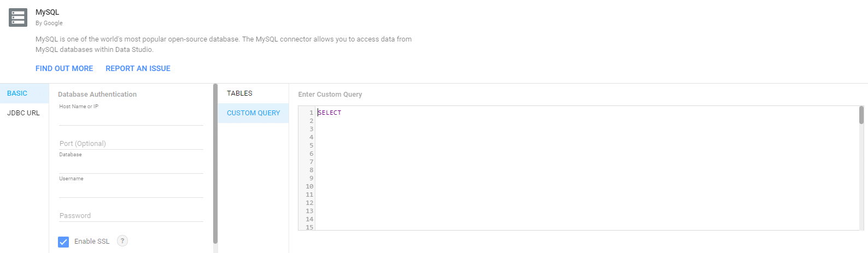Focus the Host Name or IP field

point(131,119)
